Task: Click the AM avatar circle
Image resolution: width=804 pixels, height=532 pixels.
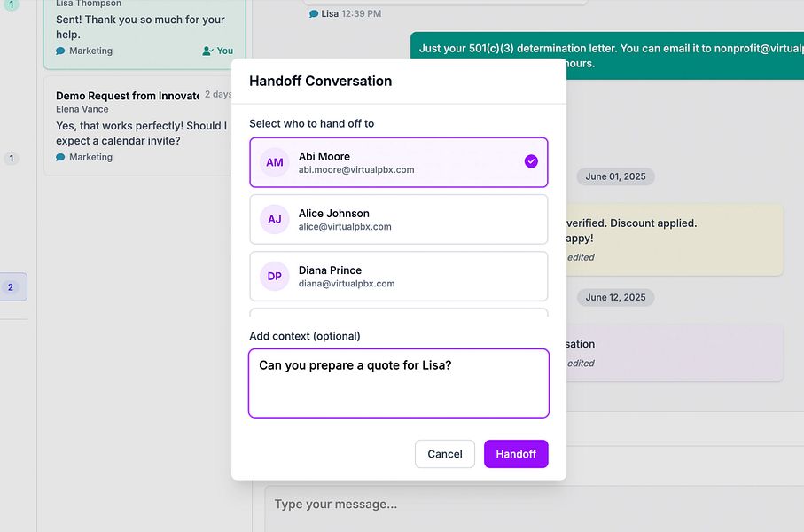Action: (x=275, y=162)
